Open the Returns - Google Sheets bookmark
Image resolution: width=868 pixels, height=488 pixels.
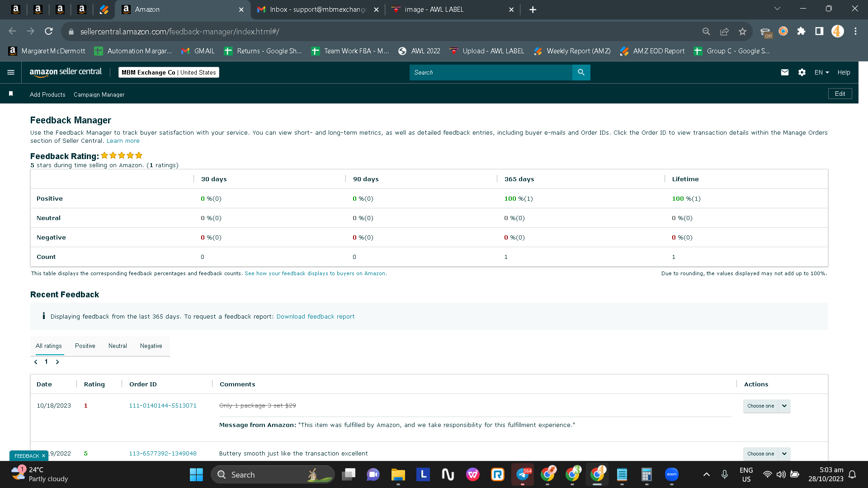coord(263,51)
